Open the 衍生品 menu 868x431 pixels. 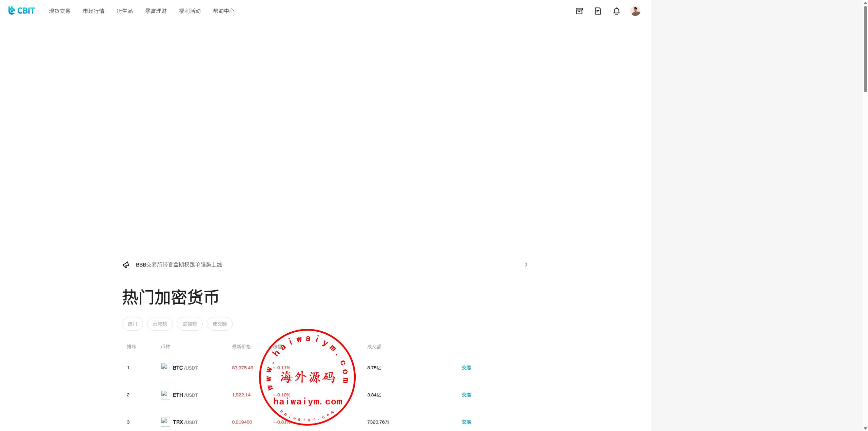click(124, 11)
